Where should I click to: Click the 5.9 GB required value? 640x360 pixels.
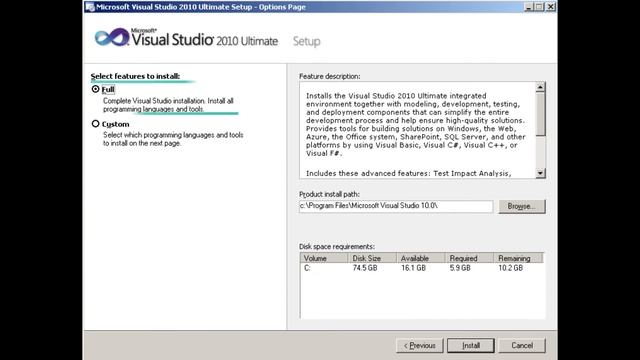point(460,268)
